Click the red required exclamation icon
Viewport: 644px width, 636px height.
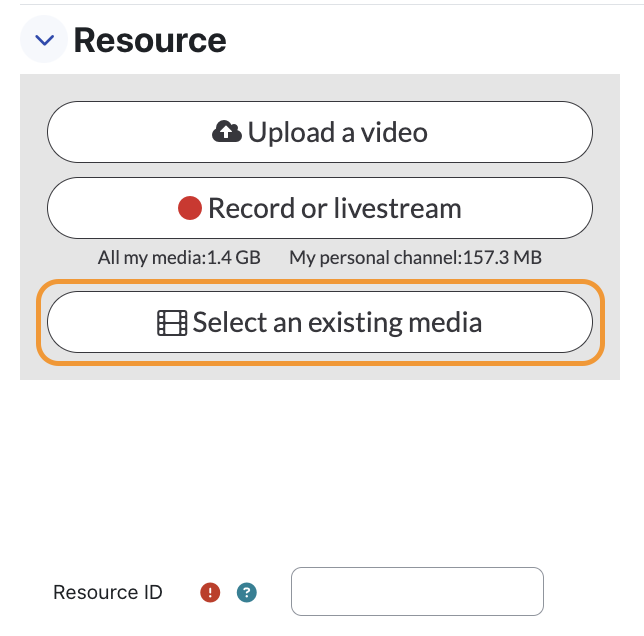[x=210, y=592]
